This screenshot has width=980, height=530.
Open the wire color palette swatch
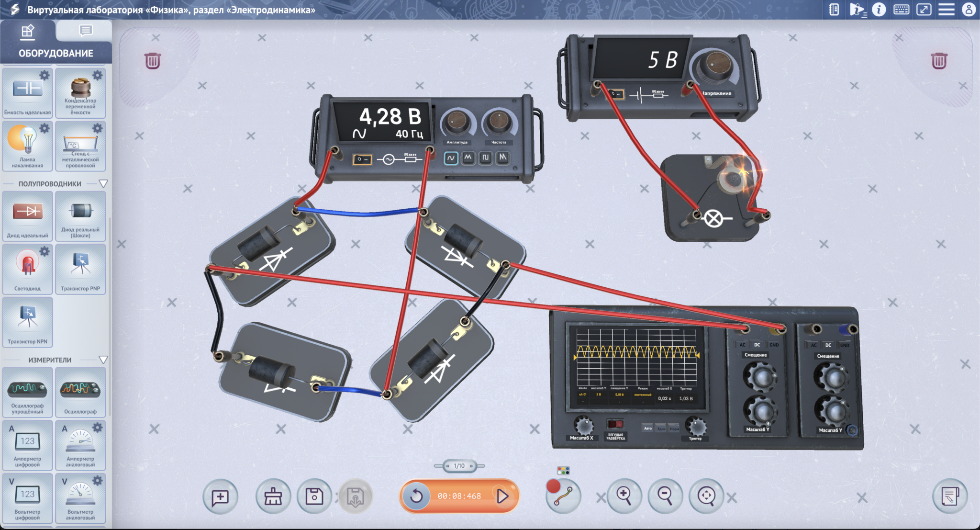coord(563,471)
